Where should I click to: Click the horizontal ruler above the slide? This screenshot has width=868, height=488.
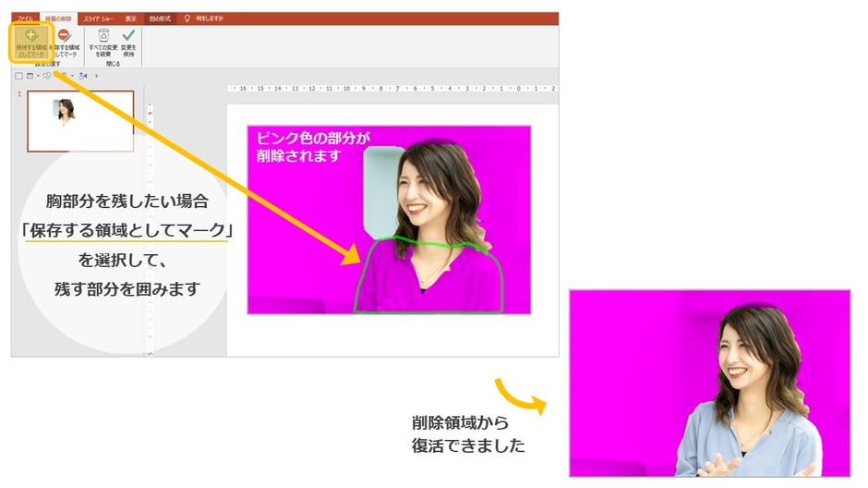click(392, 89)
